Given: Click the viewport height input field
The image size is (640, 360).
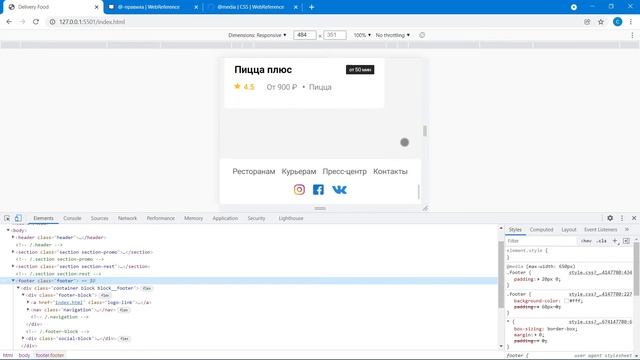Looking at the screenshot, I should click(335, 35).
